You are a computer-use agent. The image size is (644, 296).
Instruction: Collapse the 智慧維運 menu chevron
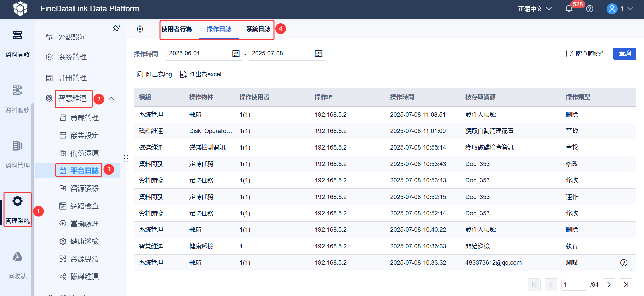coord(111,98)
